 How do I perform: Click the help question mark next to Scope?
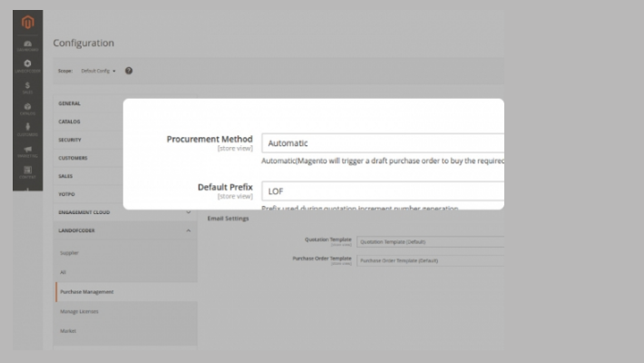point(129,71)
